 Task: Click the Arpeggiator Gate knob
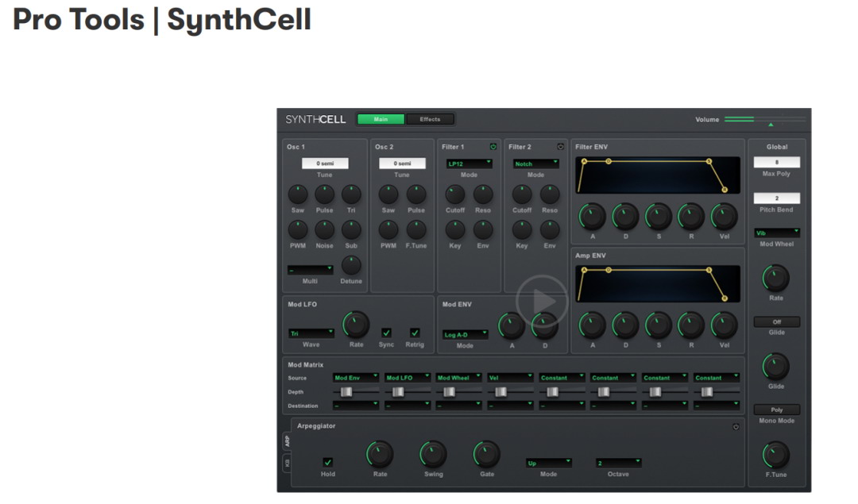click(x=486, y=454)
